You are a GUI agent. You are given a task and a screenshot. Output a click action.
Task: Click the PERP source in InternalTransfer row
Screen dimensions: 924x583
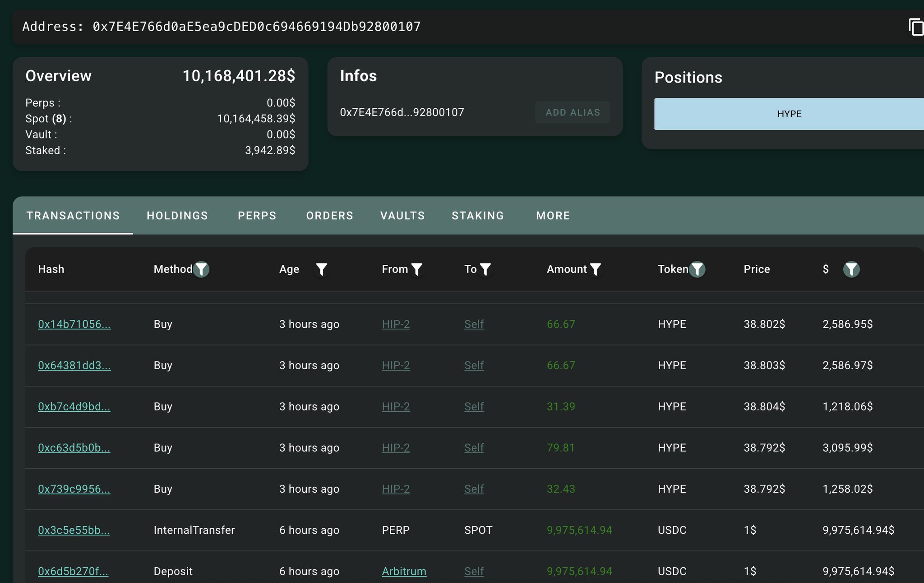[x=396, y=530]
